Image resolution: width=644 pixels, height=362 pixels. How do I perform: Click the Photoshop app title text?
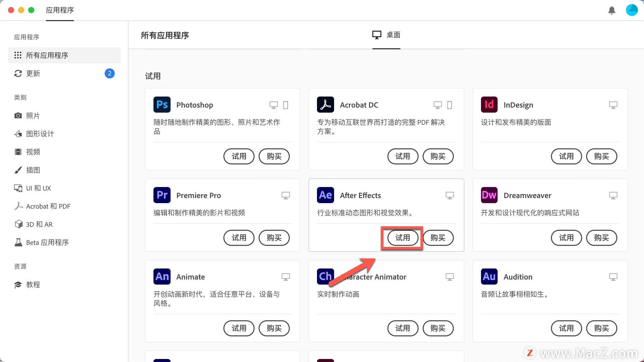click(x=195, y=105)
